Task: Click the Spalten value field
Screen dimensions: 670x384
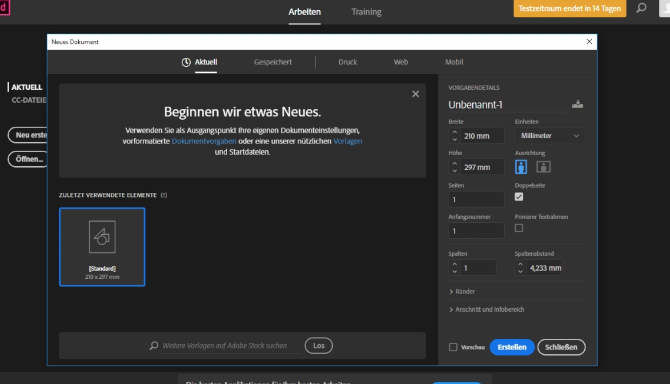Action: point(479,268)
